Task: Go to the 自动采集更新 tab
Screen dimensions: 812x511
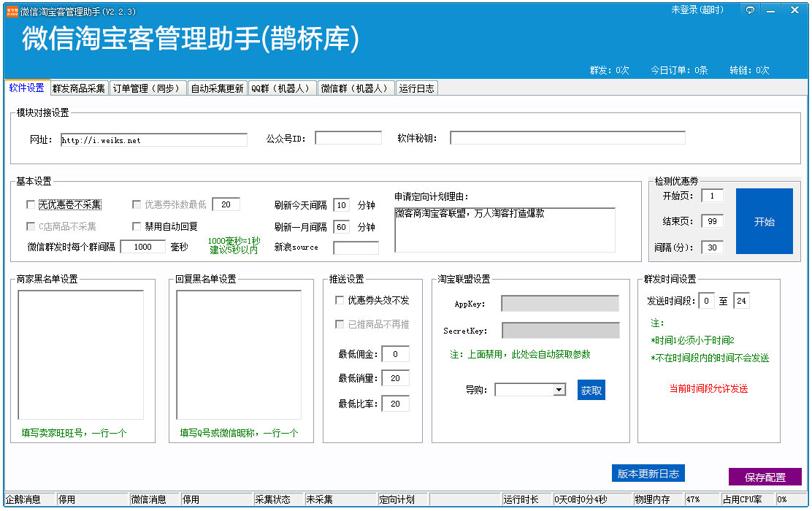Action: [x=217, y=88]
